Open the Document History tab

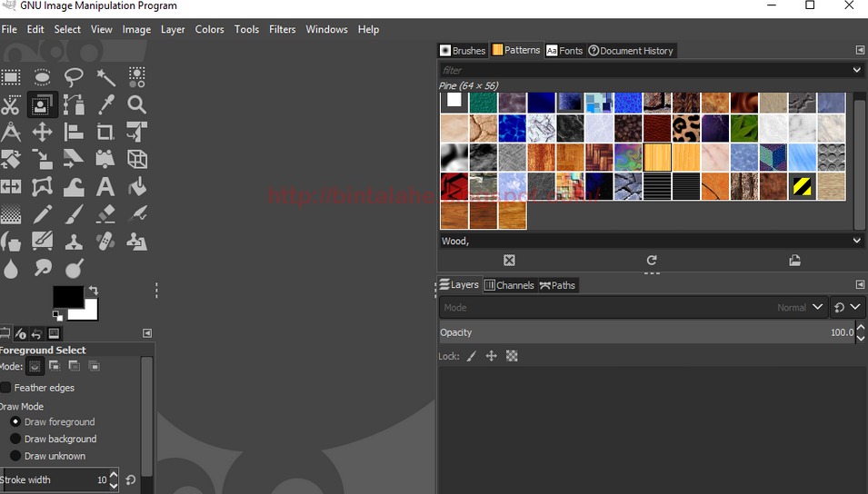coord(631,50)
